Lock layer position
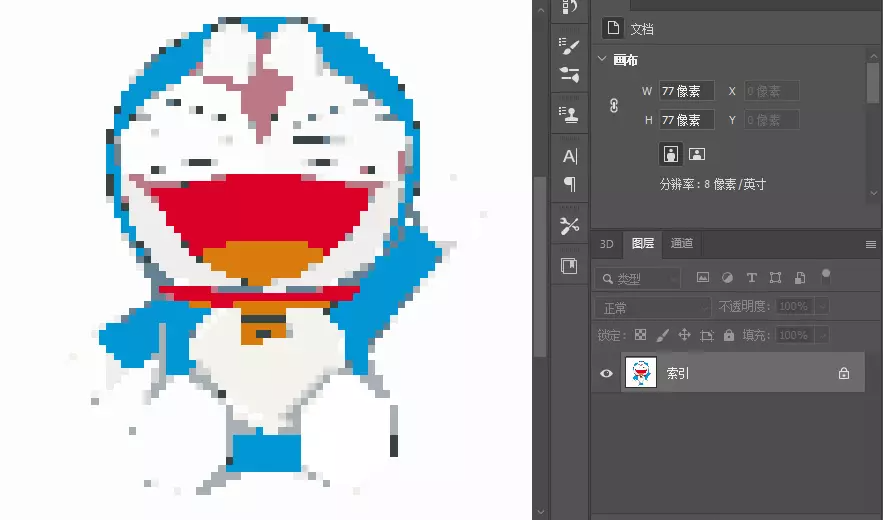 tap(684, 335)
